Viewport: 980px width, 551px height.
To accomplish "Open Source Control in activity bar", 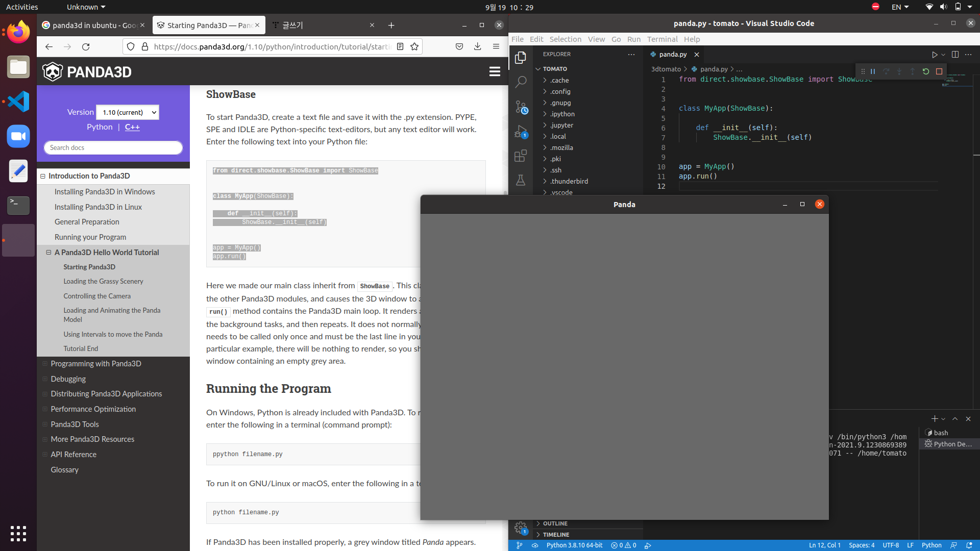I will coord(521,107).
